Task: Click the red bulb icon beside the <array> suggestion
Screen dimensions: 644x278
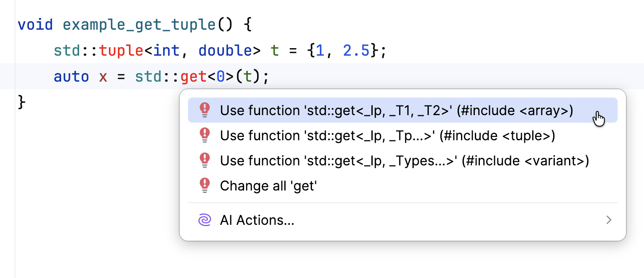Action: [204, 110]
